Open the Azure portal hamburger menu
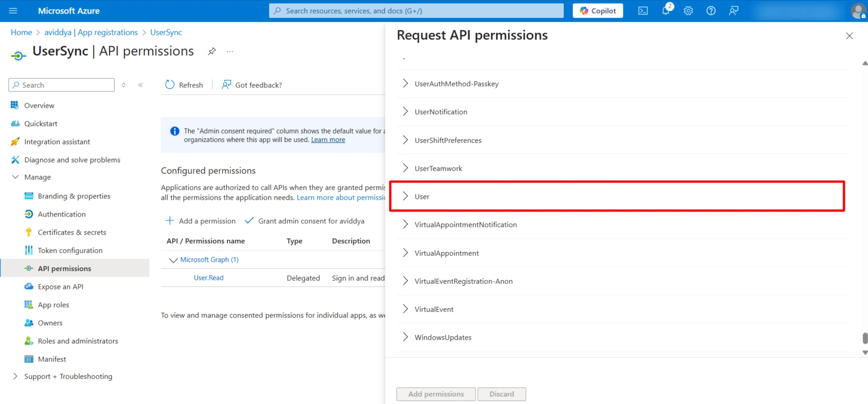868x404 pixels. point(13,10)
